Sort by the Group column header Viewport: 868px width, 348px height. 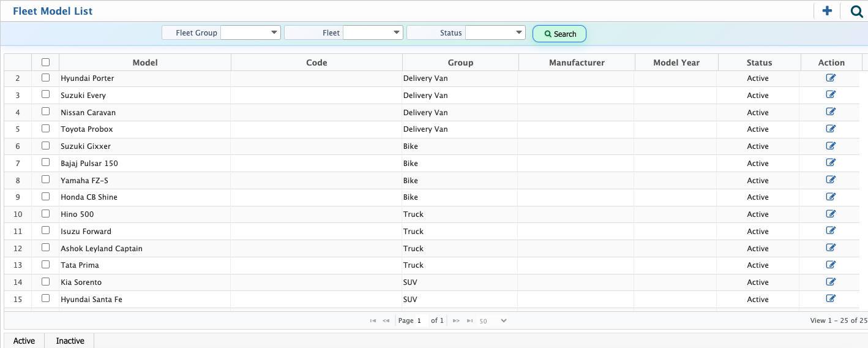460,62
